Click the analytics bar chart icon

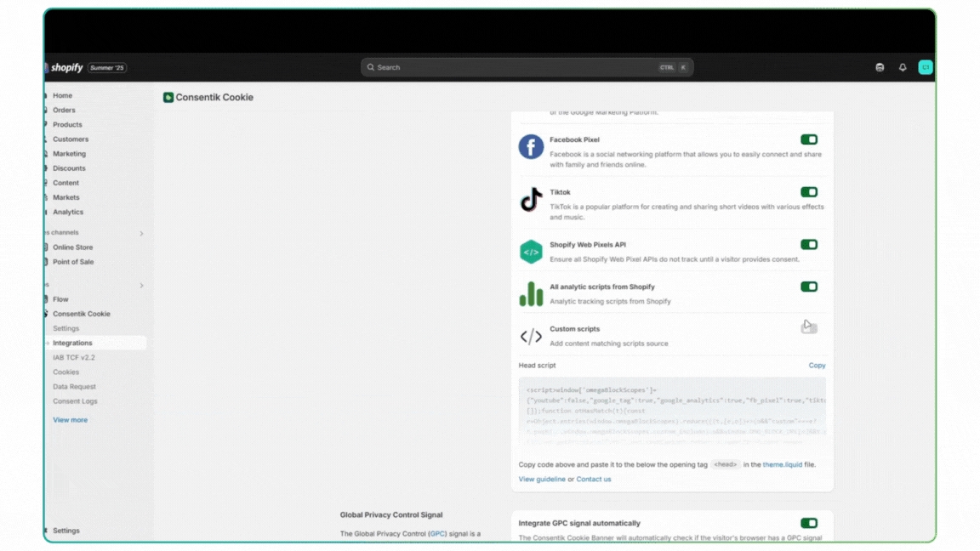pos(531,294)
